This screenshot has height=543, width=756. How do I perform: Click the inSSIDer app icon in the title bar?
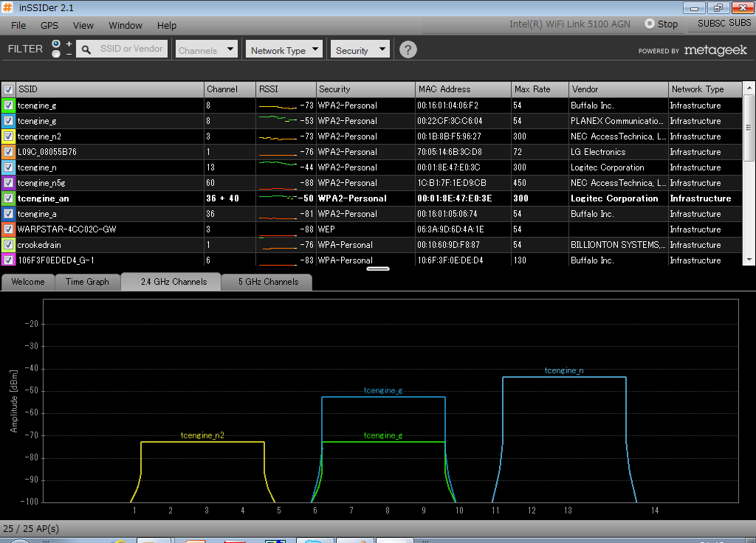click(7, 7)
